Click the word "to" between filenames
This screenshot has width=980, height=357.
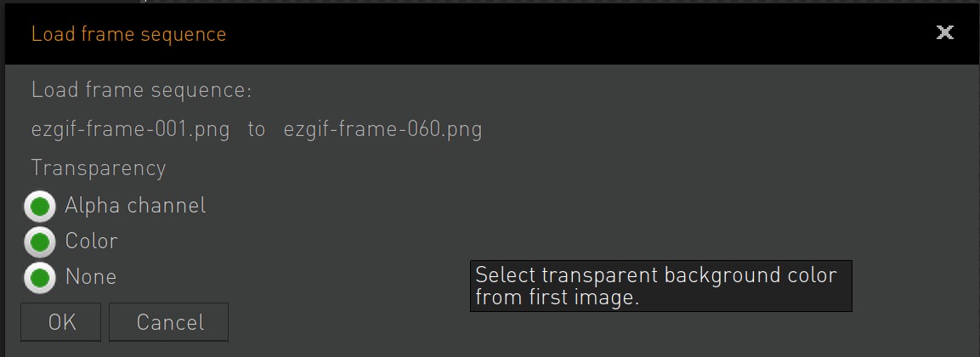pyautogui.click(x=256, y=130)
